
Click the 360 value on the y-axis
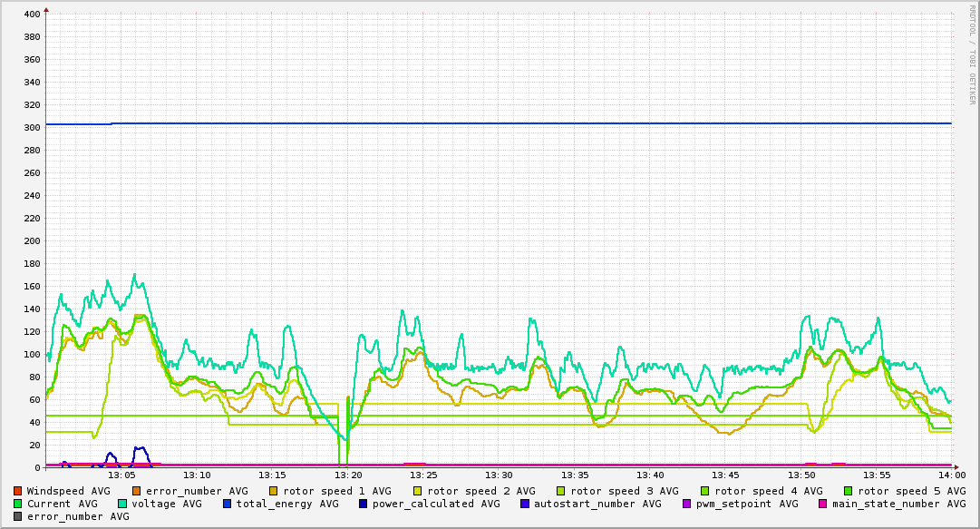[32, 59]
